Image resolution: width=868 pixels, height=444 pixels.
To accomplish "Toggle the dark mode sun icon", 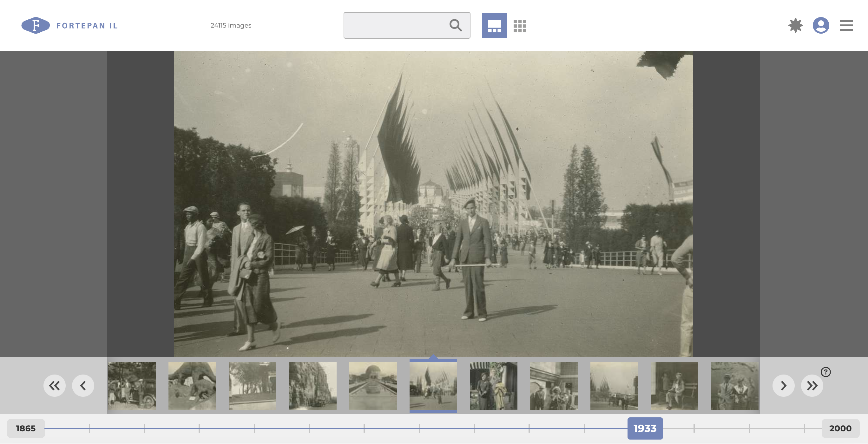I will click(795, 25).
